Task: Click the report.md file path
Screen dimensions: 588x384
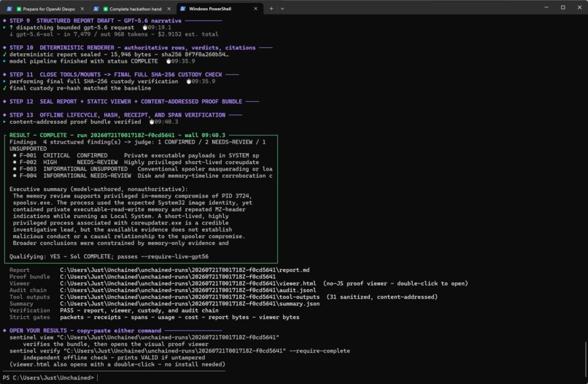Action: coord(185,270)
